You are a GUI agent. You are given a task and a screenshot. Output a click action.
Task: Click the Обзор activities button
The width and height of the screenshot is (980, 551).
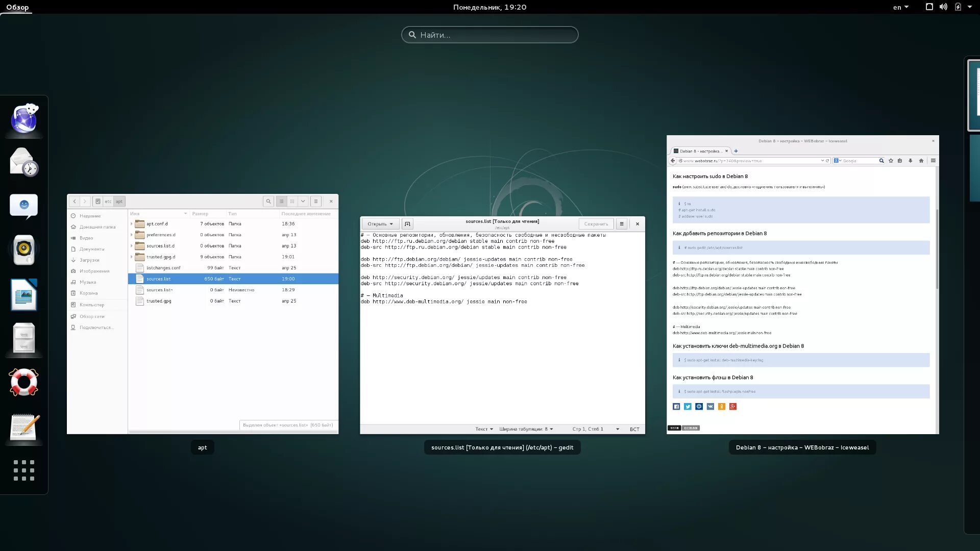point(17,7)
